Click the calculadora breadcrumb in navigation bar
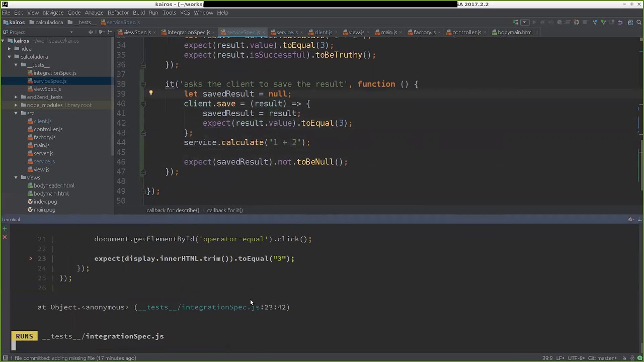 [49, 22]
